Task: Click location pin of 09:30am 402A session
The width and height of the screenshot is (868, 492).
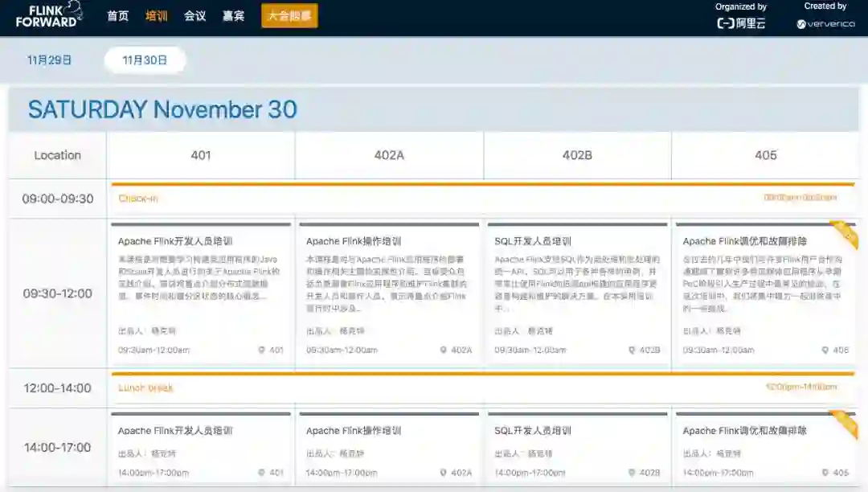Action: pyautogui.click(x=444, y=350)
